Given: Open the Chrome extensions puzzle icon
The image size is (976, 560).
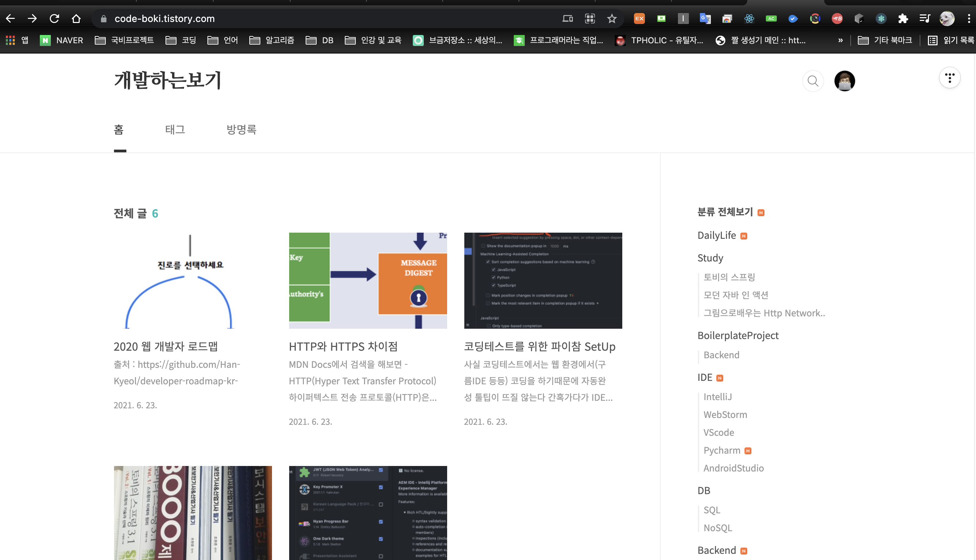Looking at the screenshot, I should click(x=903, y=19).
